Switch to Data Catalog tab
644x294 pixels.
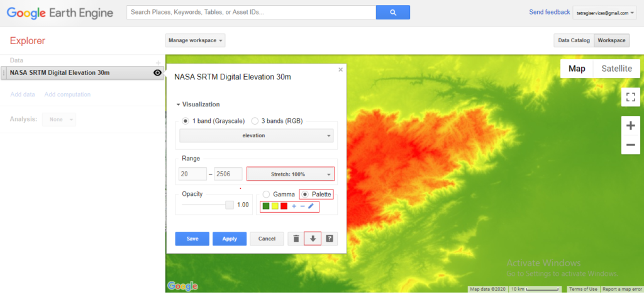point(574,40)
